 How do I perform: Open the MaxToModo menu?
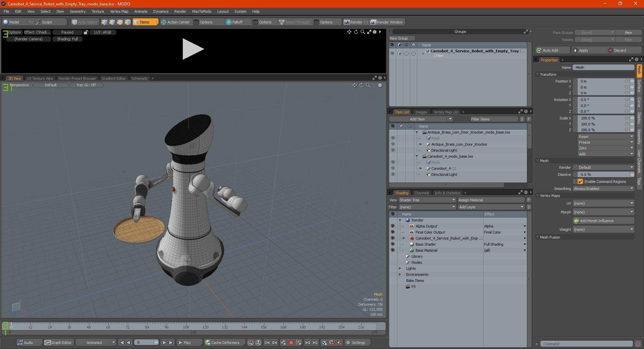coord(202,11)
